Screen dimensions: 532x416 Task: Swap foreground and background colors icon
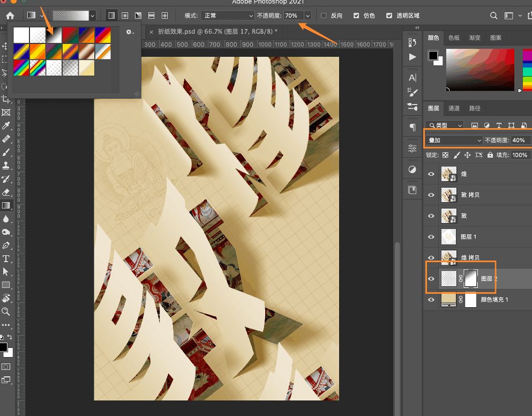(x=10, y=337)
